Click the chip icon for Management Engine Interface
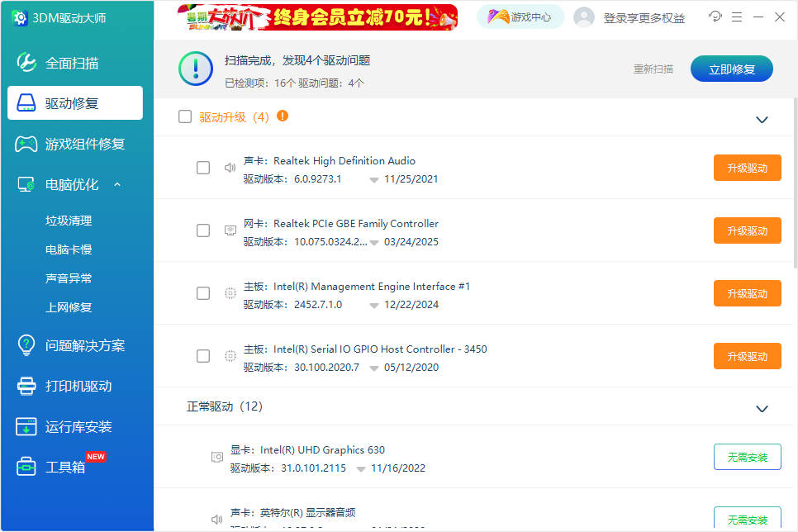The height and width of the screenshot is (532, 798). [230, 293]
